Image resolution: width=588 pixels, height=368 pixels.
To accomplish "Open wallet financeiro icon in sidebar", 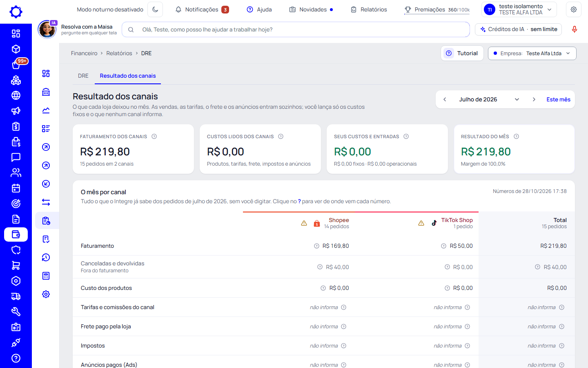I will pos(16,235).
